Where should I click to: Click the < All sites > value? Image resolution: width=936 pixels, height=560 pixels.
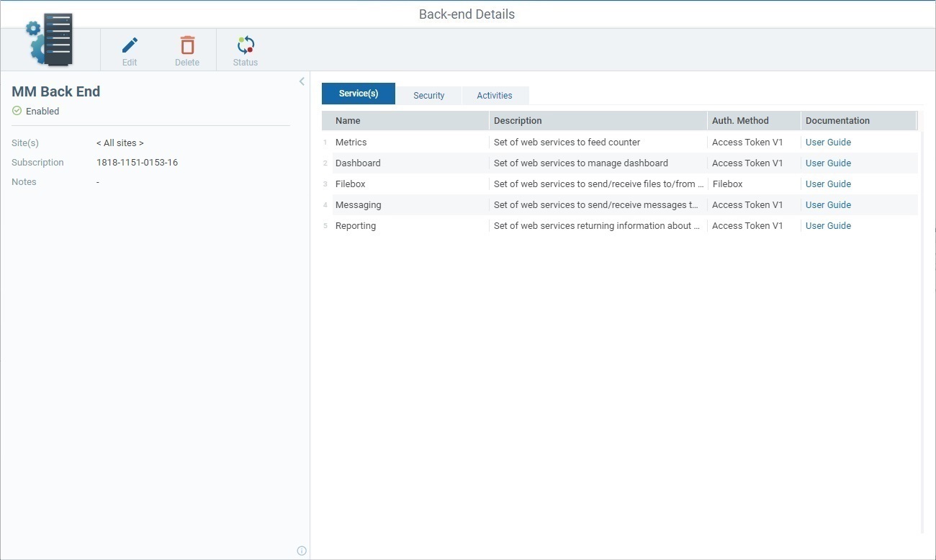point(120,143)
